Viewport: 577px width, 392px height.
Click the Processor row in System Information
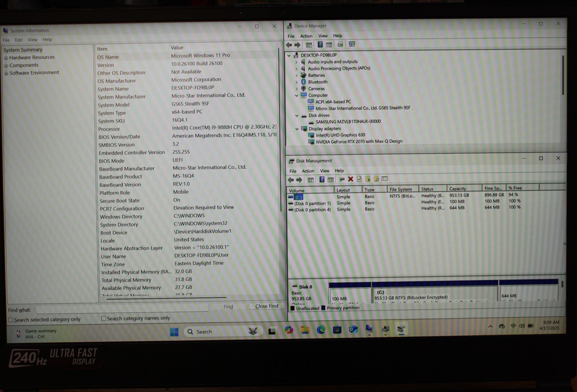[187, 128]
